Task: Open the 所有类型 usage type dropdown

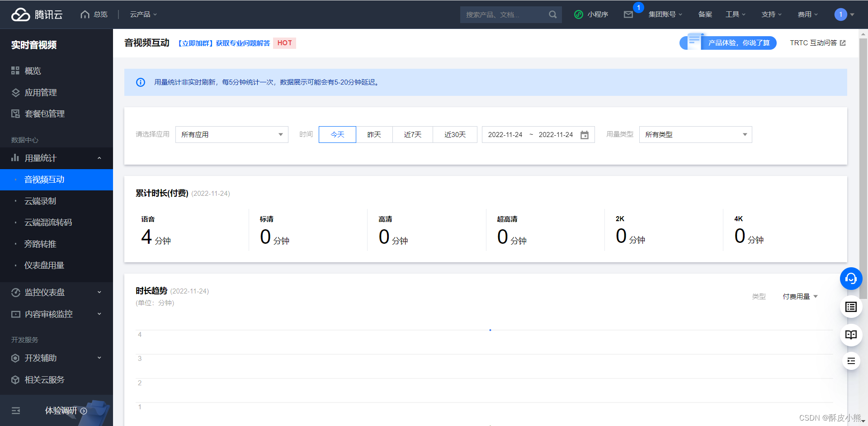Action: [695, 134]
